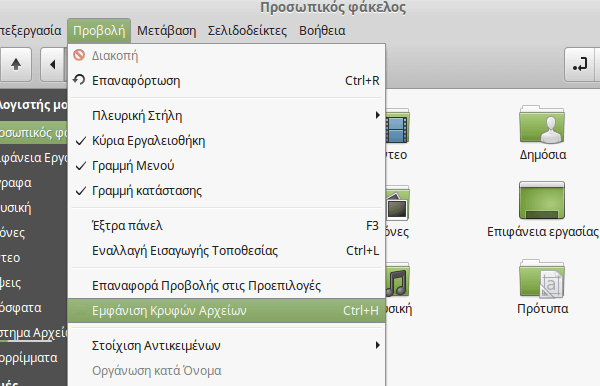Choose Οργάνωση κατά Όνομα entry

point(227,370)
